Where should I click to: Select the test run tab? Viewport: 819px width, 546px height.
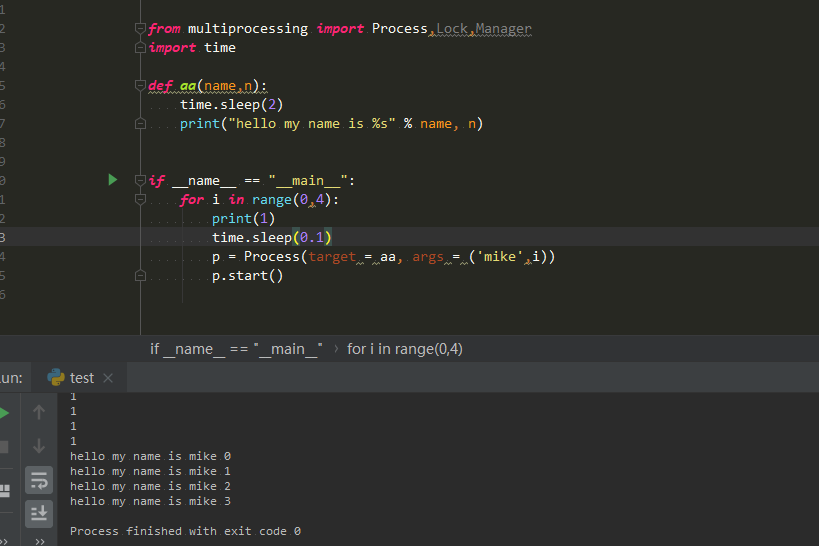tap(82, 378)
